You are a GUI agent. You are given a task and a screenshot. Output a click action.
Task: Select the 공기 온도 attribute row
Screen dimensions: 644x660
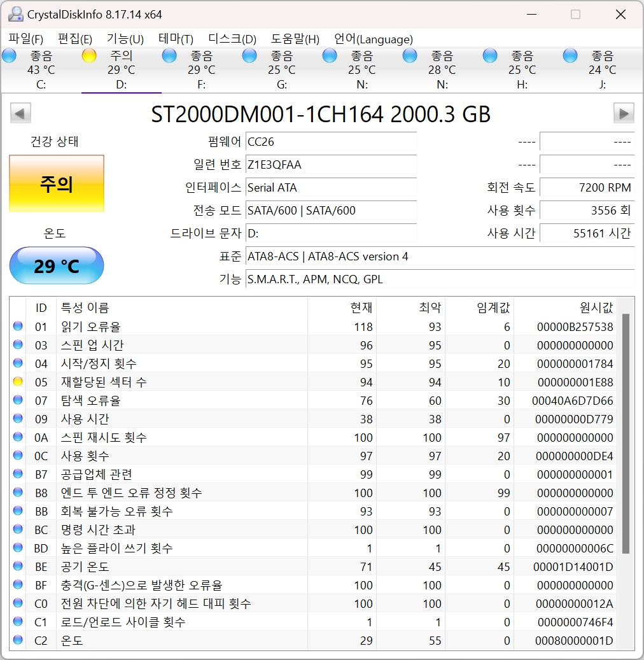pyautogui.click(x=313, y=566)
